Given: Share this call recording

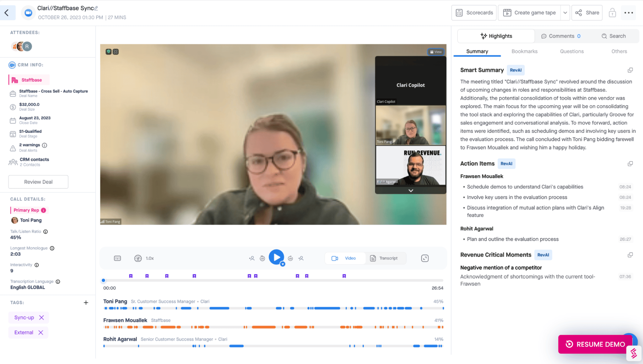Looking at the screenshot, I should [x=587, y=13].
